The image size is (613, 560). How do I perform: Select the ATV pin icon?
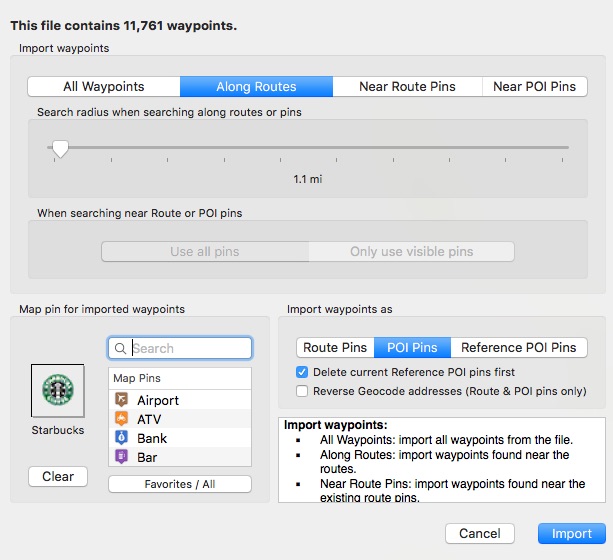click(121, 419)
